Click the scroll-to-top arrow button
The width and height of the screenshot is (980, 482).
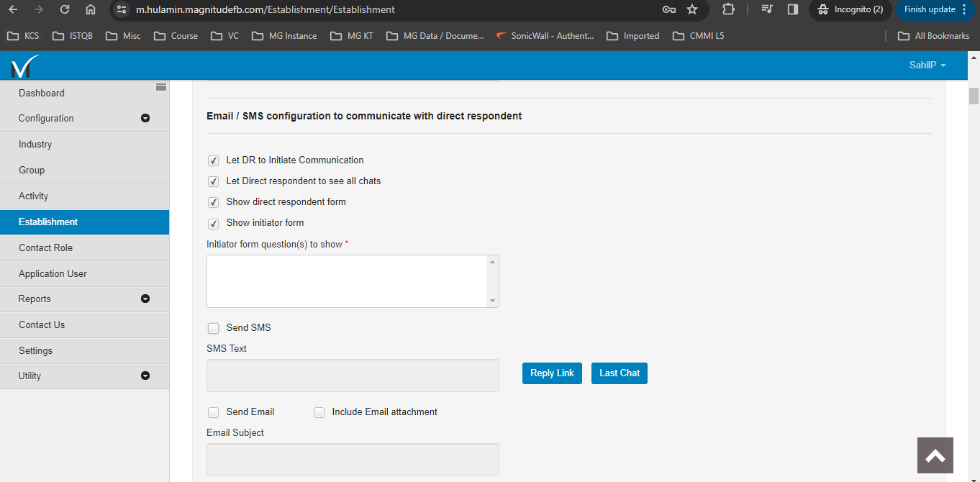935,455
